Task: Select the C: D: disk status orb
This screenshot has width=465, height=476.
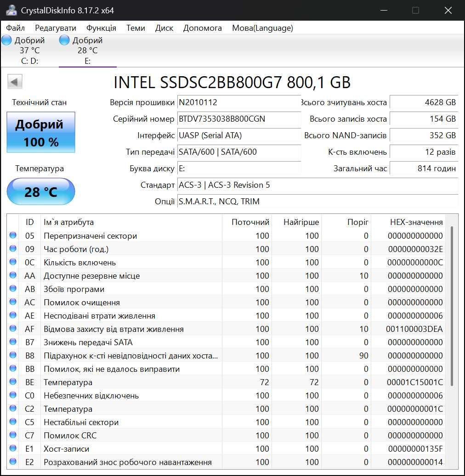Action: (7, 40)
